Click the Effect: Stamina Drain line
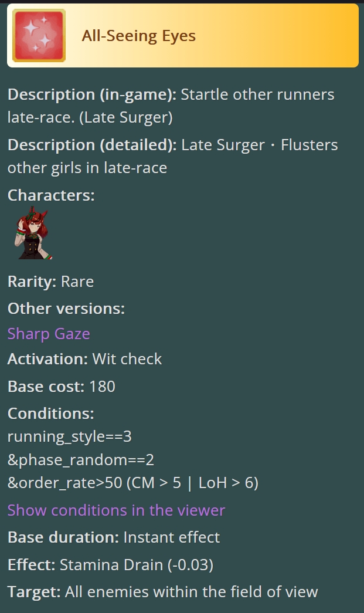 click(x=111, y=565)
